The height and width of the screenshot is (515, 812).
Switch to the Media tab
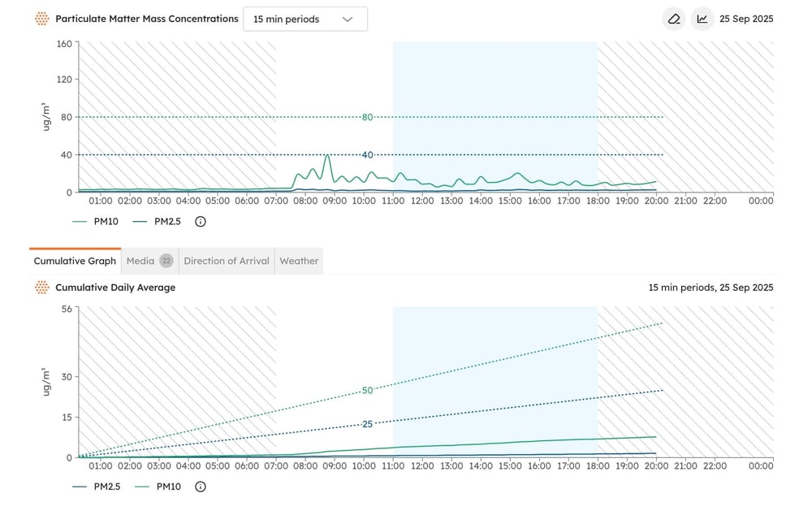point(150,261)
